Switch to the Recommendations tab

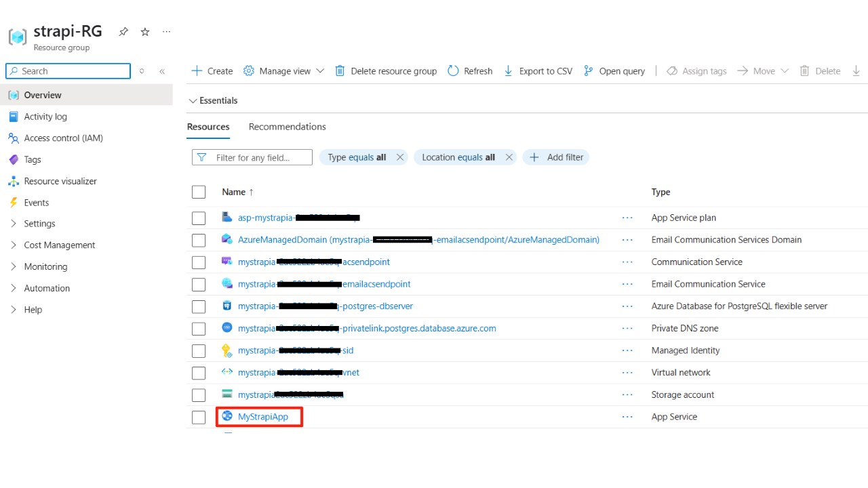click(288, 127)
